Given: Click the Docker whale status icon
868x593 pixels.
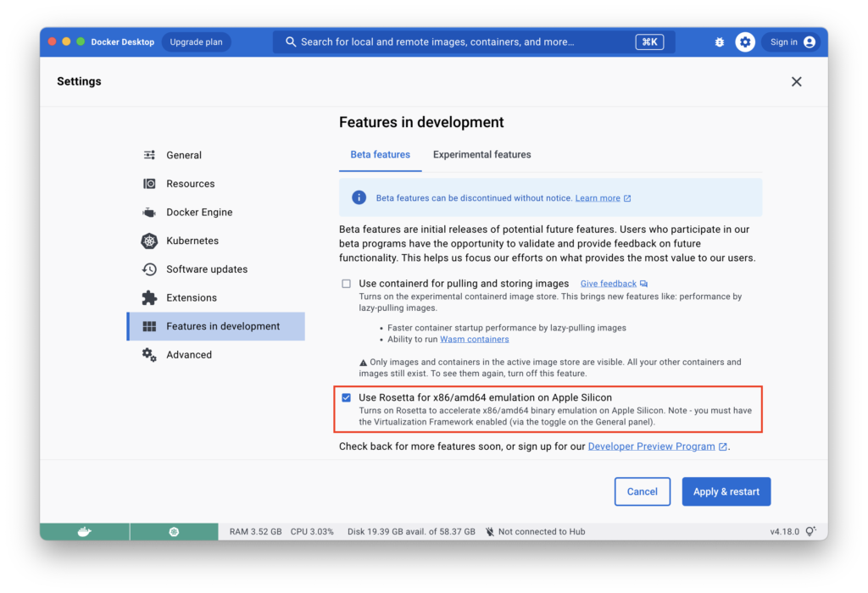Looking at the screenshot, I should click(84, 532).
